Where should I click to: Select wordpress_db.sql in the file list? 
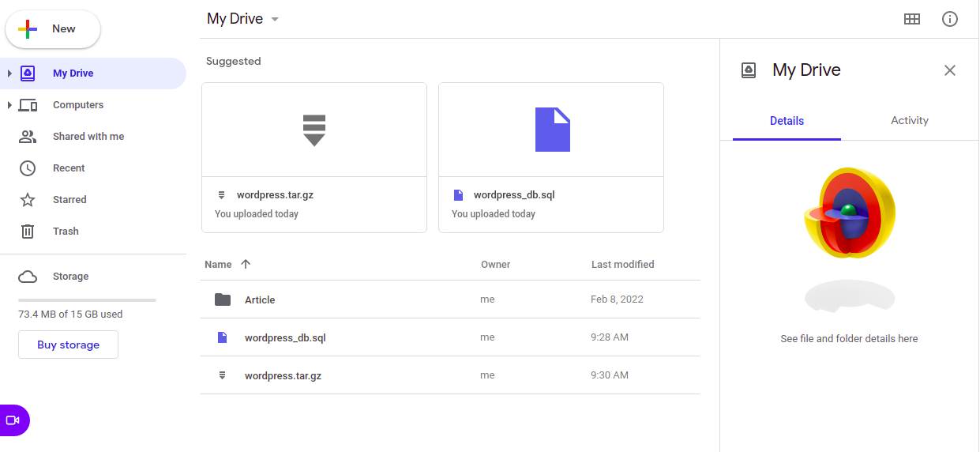tap(450, 337)
